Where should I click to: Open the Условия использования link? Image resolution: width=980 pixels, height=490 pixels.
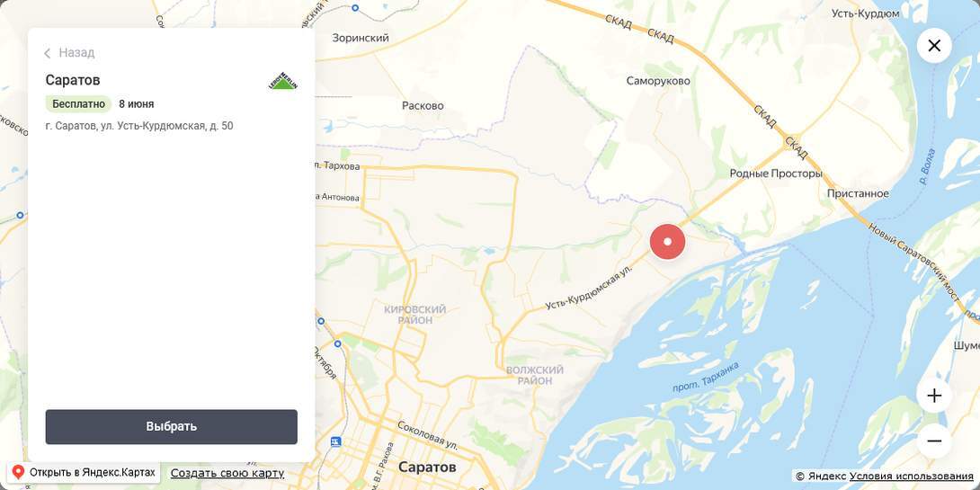tap(912, 477)
